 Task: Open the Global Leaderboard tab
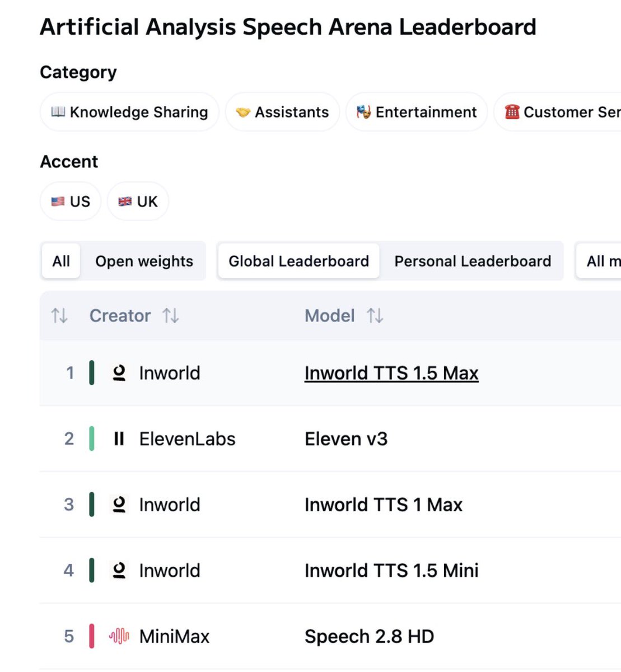click(x=298, y=261)
